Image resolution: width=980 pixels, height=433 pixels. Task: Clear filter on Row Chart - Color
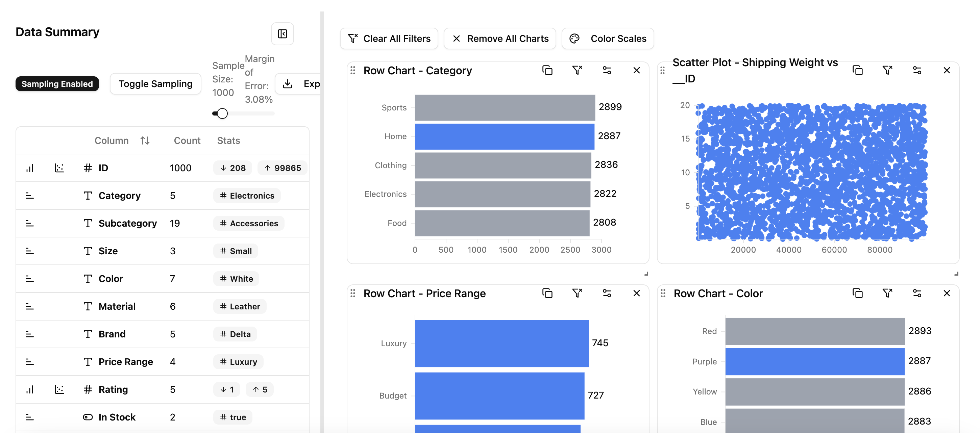click(x=887, y=294)
